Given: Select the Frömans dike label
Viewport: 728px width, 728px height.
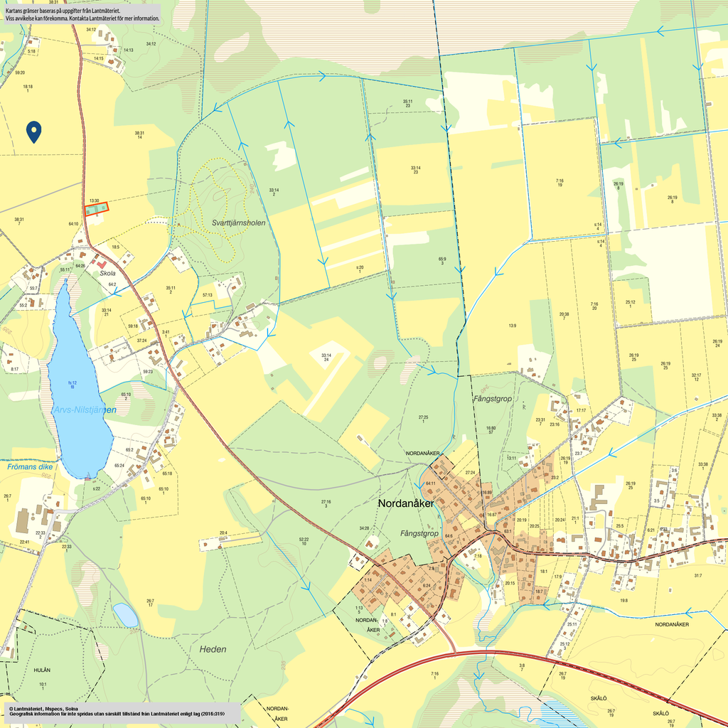Looking at the screenshot, I should 29,467.
